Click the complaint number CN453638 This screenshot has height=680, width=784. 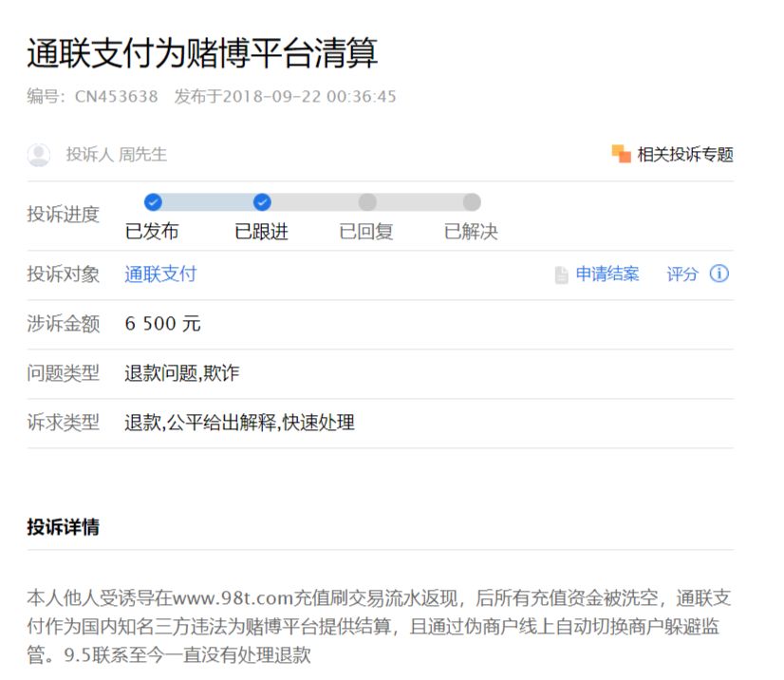click(116, 96)
